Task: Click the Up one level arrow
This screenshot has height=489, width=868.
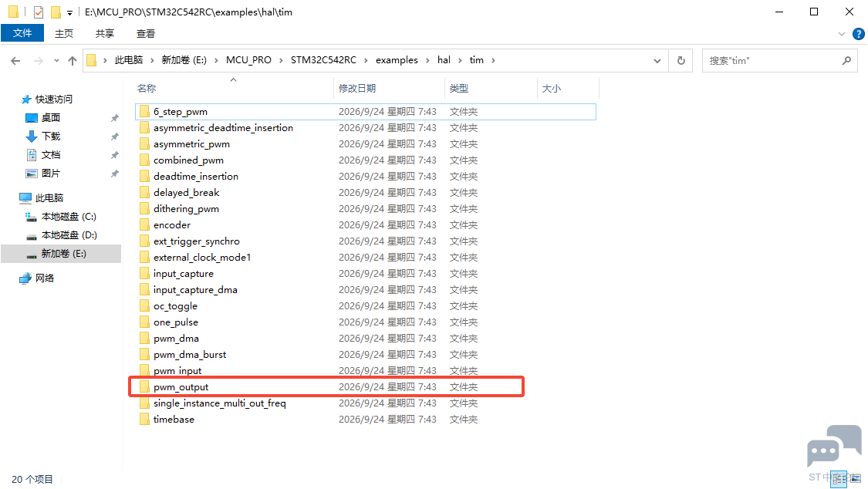Action: [73, 61]
